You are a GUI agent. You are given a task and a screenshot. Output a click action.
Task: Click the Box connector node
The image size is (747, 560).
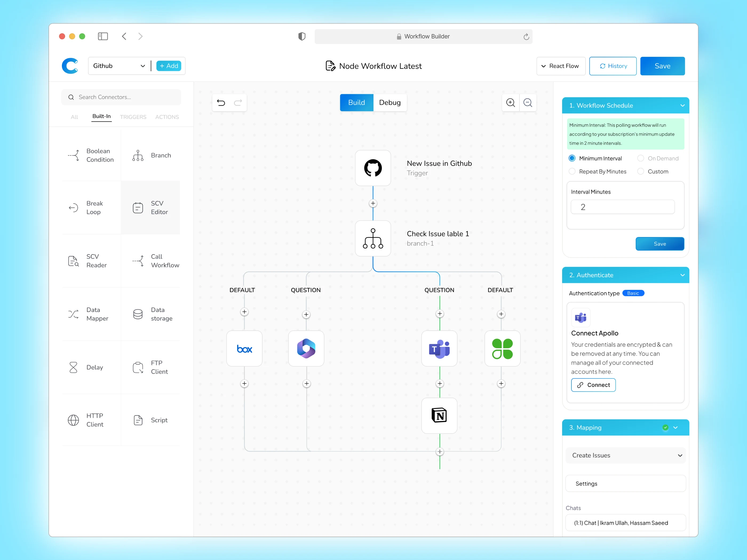click(244, 349)
